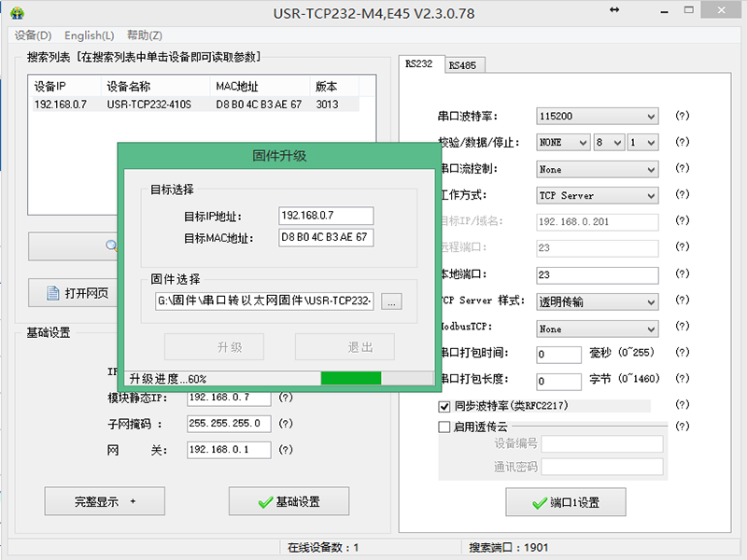This screenshot has height=560, width=747.
Task: Click the app icon in the title bar
Action: click(x=16, y=13)
